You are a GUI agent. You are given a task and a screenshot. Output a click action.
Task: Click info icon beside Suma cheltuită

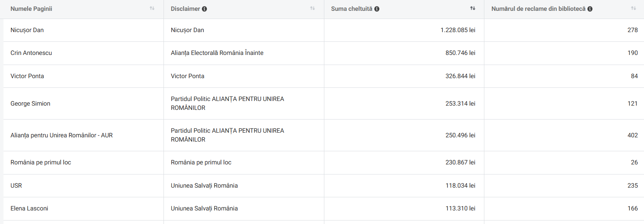point(377,9)
